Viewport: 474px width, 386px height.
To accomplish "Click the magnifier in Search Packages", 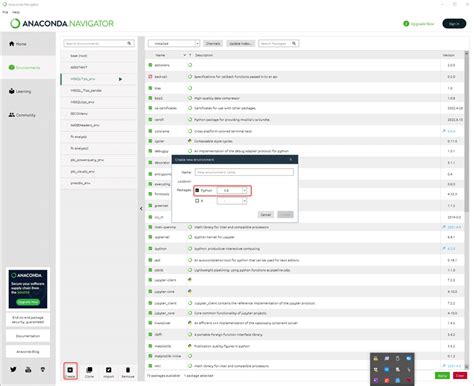I will pos(294,43).
